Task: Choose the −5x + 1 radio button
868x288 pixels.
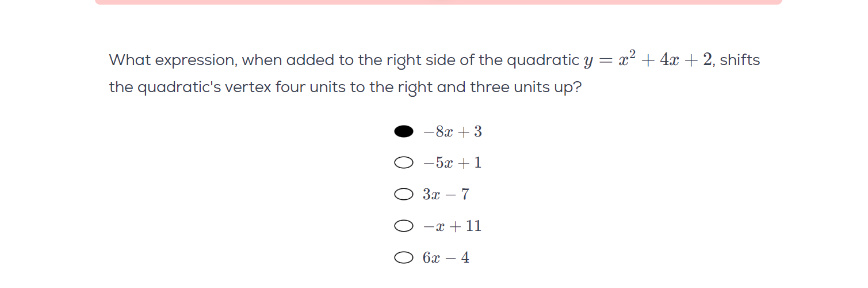Action: point(404,163)
